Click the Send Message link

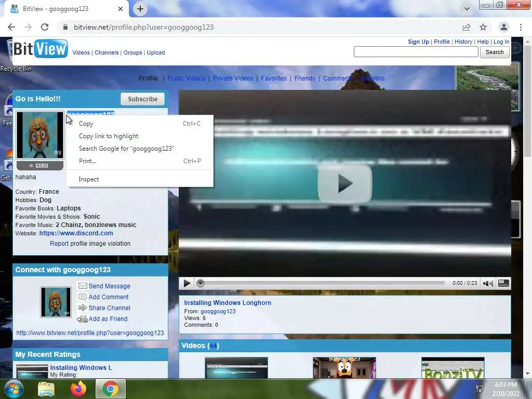[109, 286]
